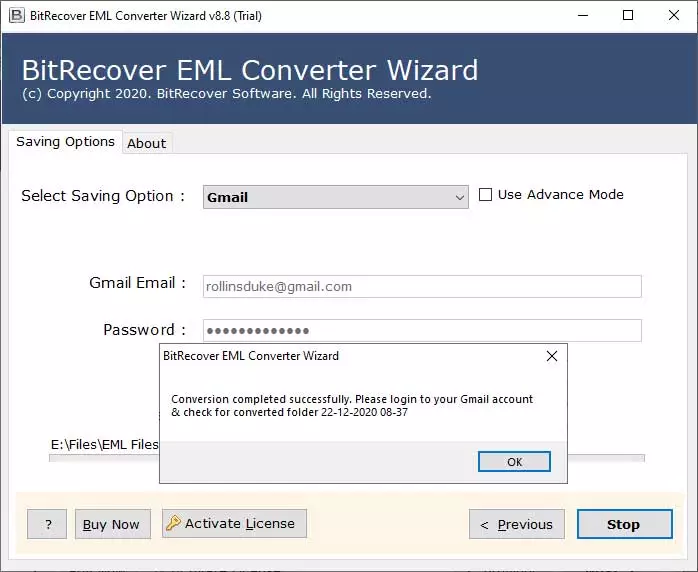Screen dimensions: 698x572
Task: Go back with the Previous button
Action: [x=517, y=524]
